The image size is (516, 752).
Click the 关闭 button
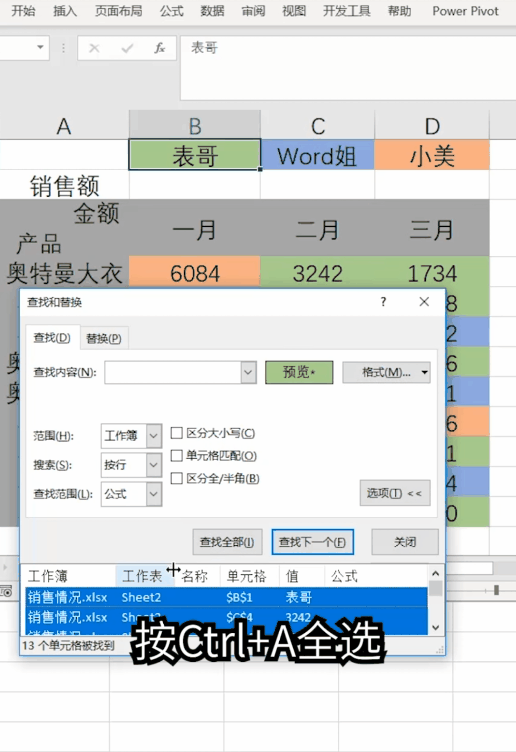[405, 542]
